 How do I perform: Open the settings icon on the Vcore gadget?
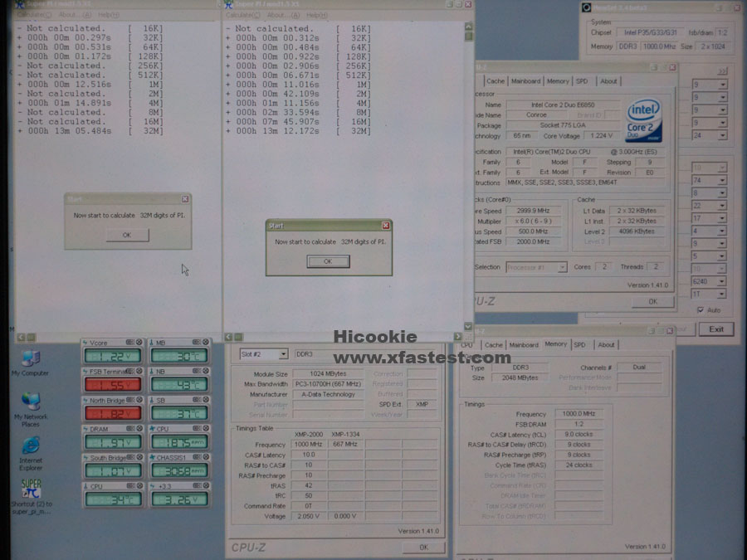pos(129,343)
